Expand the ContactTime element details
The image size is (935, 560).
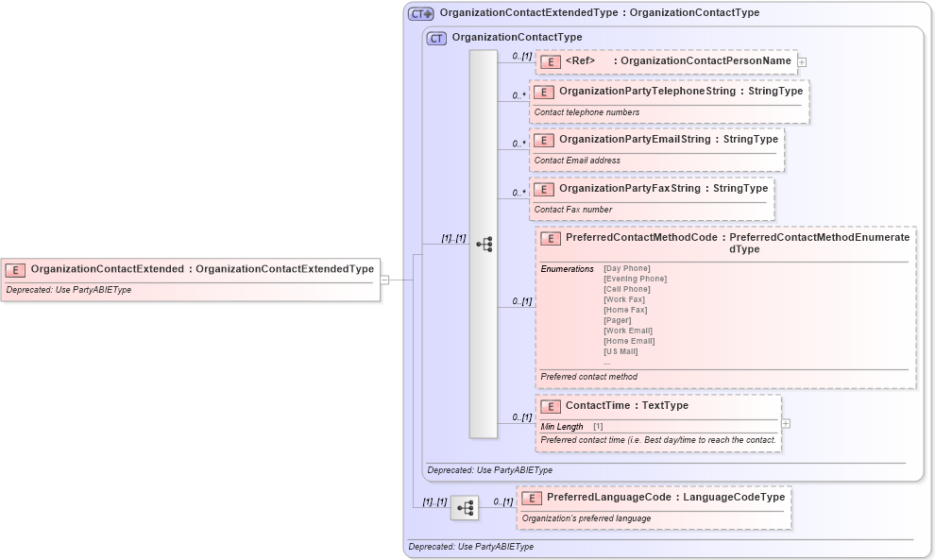pyautogui.click(x=786, y=423)
